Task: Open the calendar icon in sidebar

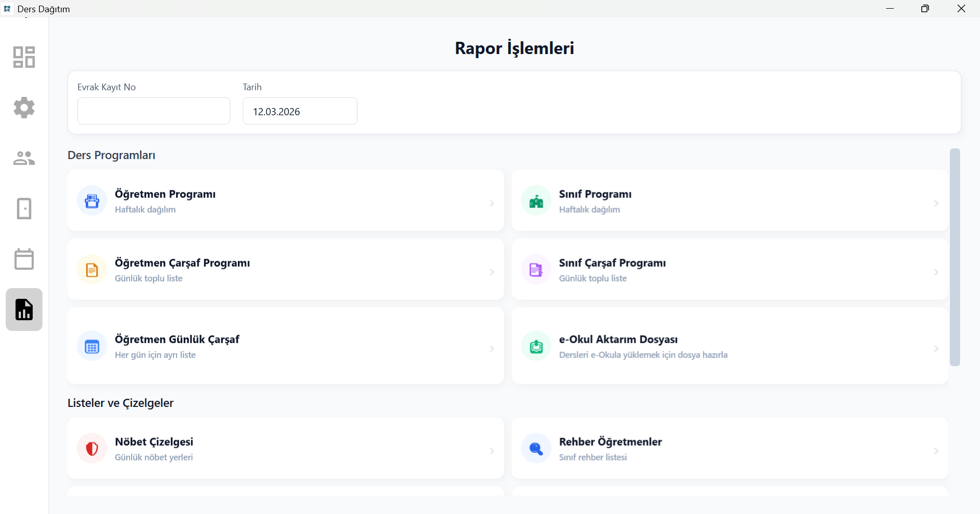Action: (24, 259)
